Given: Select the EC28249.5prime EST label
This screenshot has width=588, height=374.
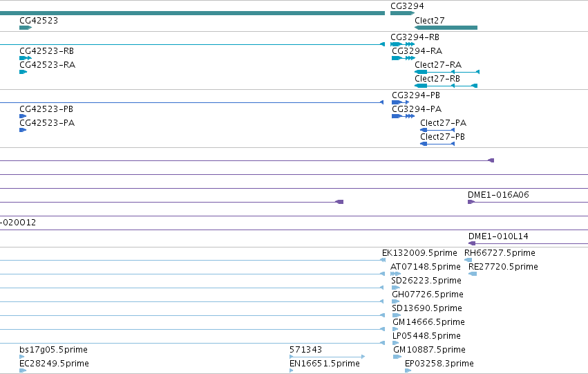Looking at the screenshot, I should coord(54,364).
